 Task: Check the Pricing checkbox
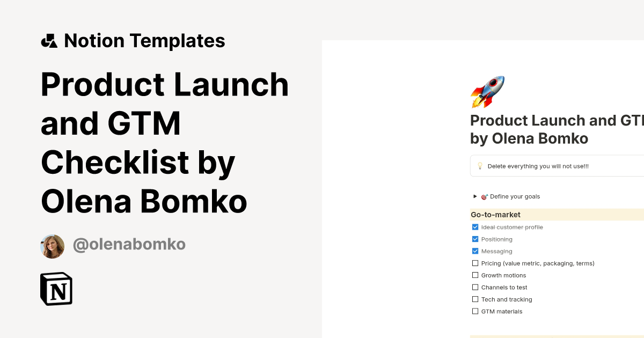pyautogui.click(x=475, y=263)
